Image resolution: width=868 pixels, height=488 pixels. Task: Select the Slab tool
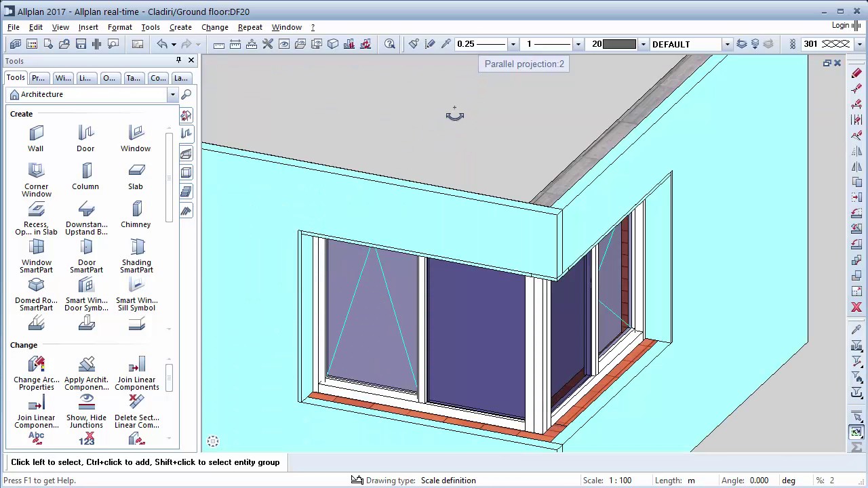(x=136, y=177)
